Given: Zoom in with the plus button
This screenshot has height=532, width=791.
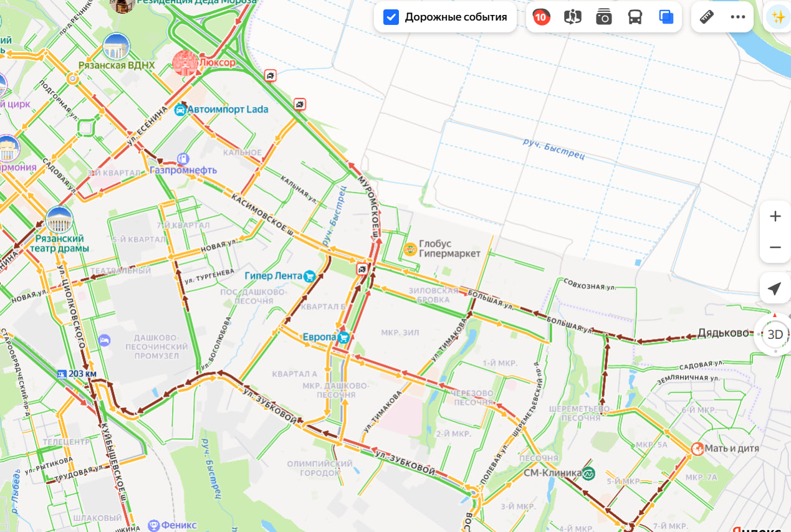Looking at the screenshot, I should point(775,216).
